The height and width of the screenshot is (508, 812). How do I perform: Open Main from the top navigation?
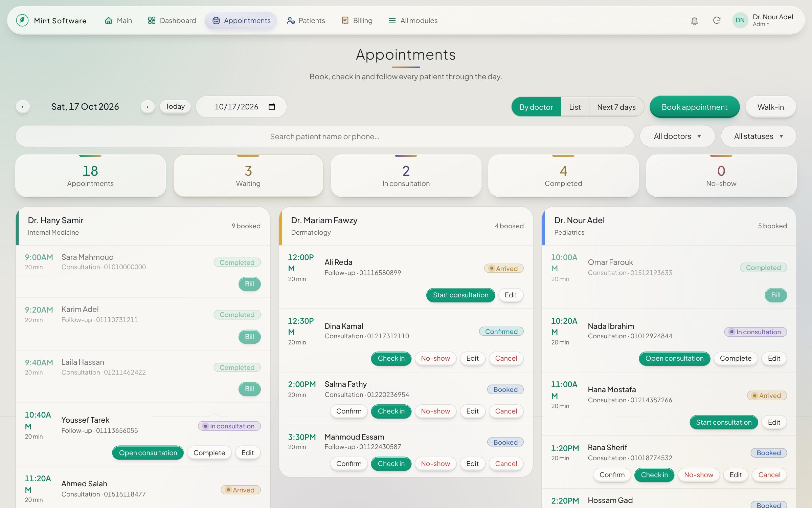pyautogui.click(x=118, y=21)
